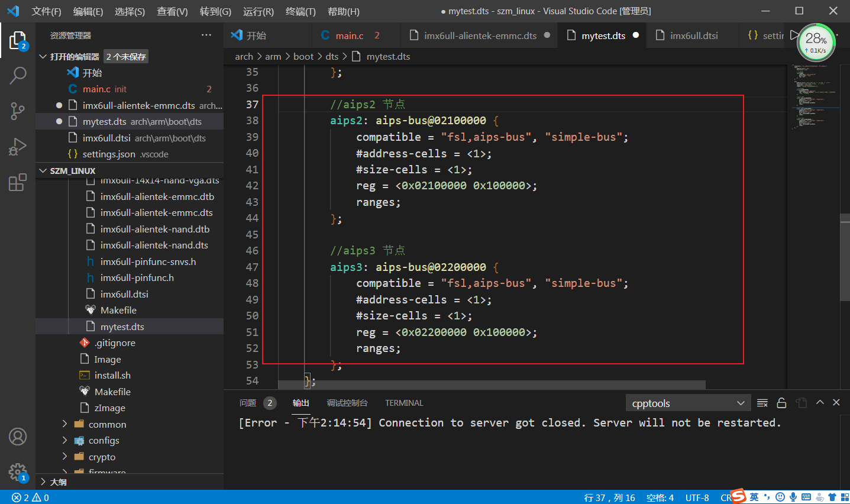
Task: Switch to the 调试控制台 panel tab
Action: (347, 403)
